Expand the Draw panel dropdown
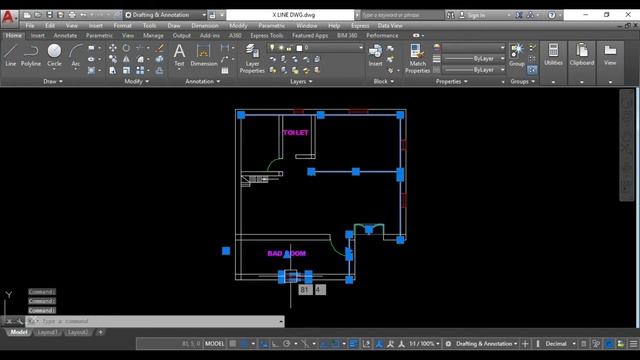Image resolution: width=640 pixels, height=360 pixels. coord(53,82)
